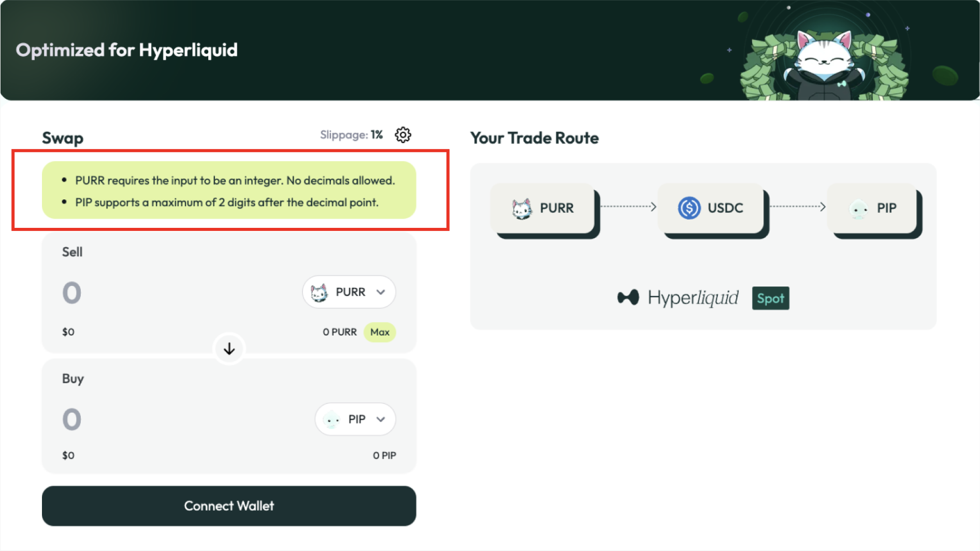Click the 0 PURR balance text
The image size is (980, 551).
point(340,332)
